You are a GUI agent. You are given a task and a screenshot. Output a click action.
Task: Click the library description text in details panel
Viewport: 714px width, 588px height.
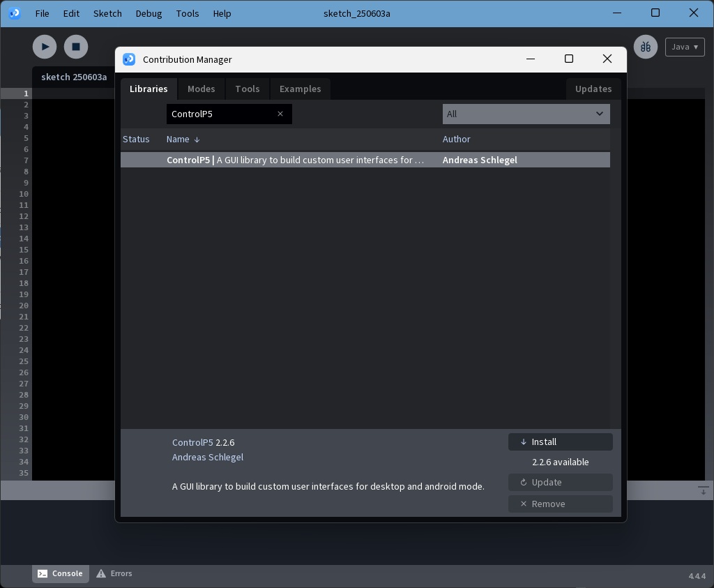pos(328,486)
